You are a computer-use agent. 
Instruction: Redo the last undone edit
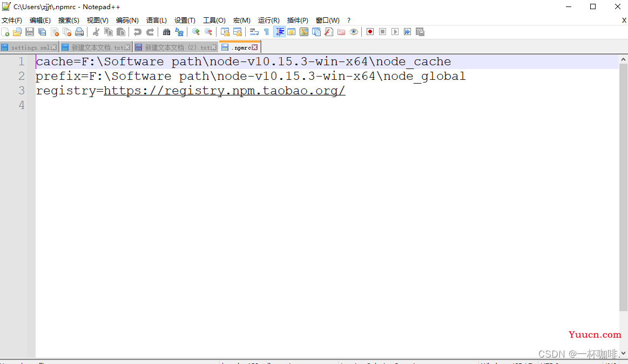coord(150,32)
